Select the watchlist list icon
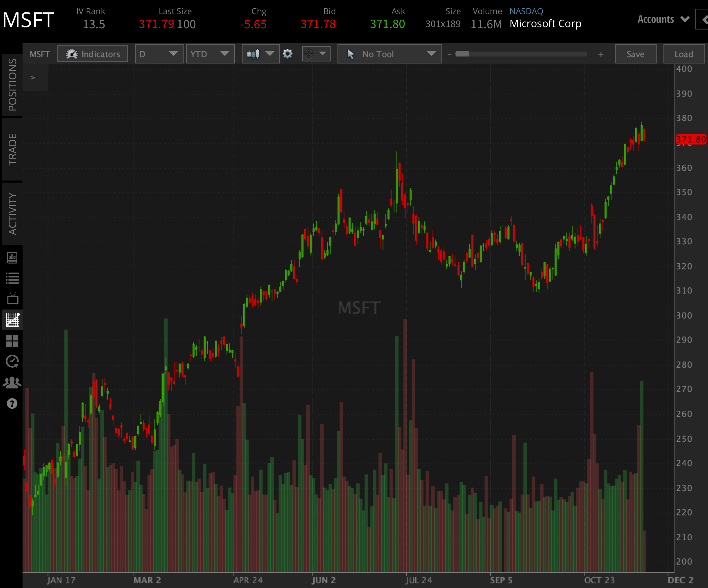708x588 pixels. [12, 278]
